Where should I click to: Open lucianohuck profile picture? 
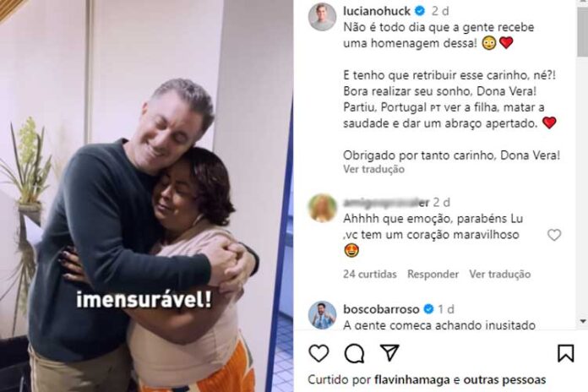pos(322,17)
